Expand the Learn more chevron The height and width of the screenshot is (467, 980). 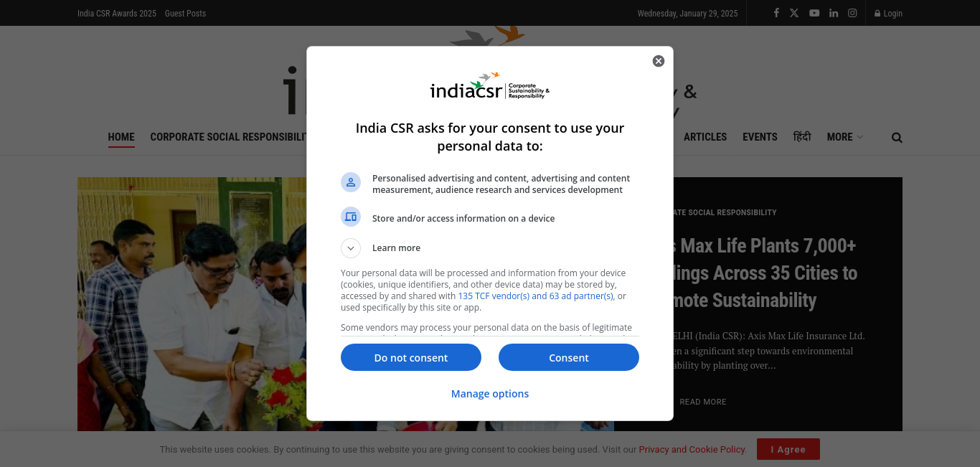click(351, 248)
